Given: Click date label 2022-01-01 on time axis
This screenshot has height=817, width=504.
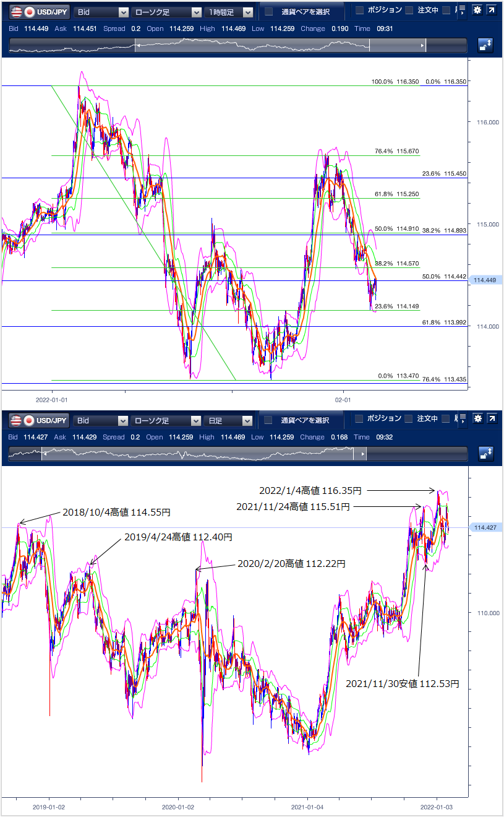Looking at the screenshot, I should click(x=53, y=400).
